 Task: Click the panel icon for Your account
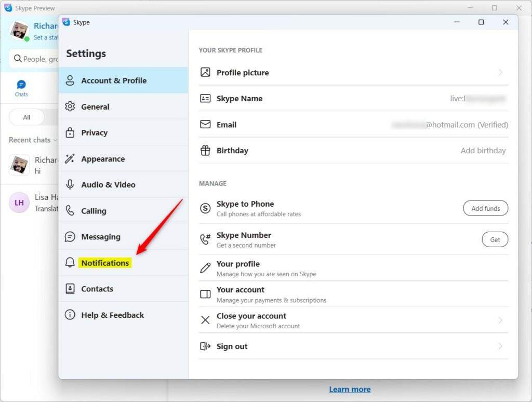[205, 294]
